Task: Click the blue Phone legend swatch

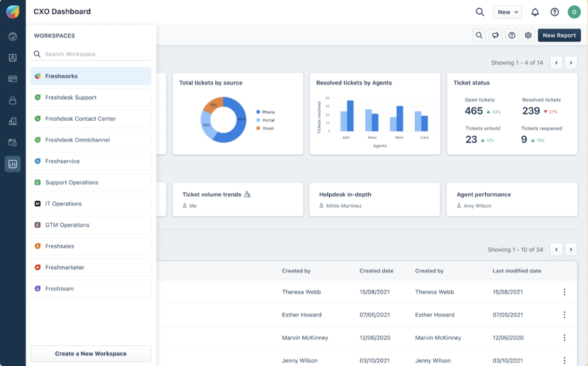Action: pyautogui.click(x=258, y=112)
